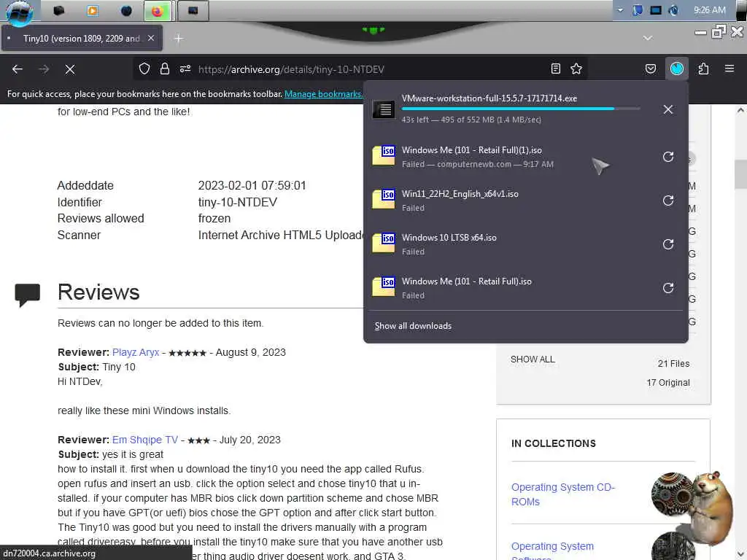Click the VMware download progress bar
This screenshot has height=560, width=747.
(521, 109)
